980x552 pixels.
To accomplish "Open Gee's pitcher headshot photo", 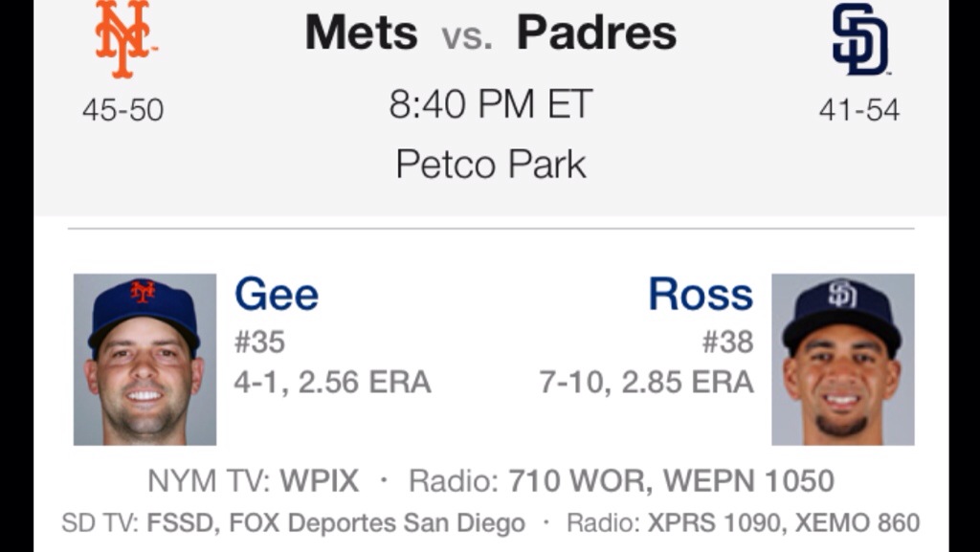I will [145, 360].
